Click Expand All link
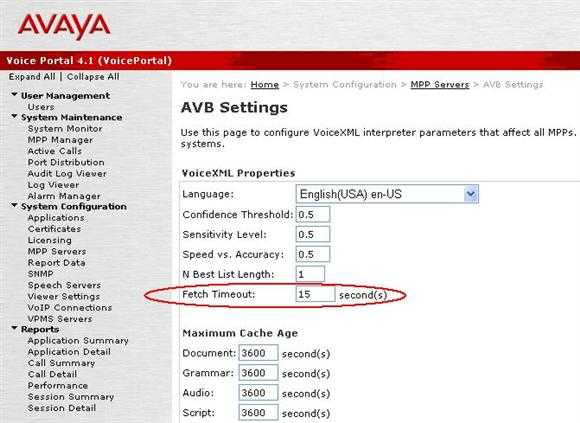The width and height of the screenshot is (580, 423). 32,77
